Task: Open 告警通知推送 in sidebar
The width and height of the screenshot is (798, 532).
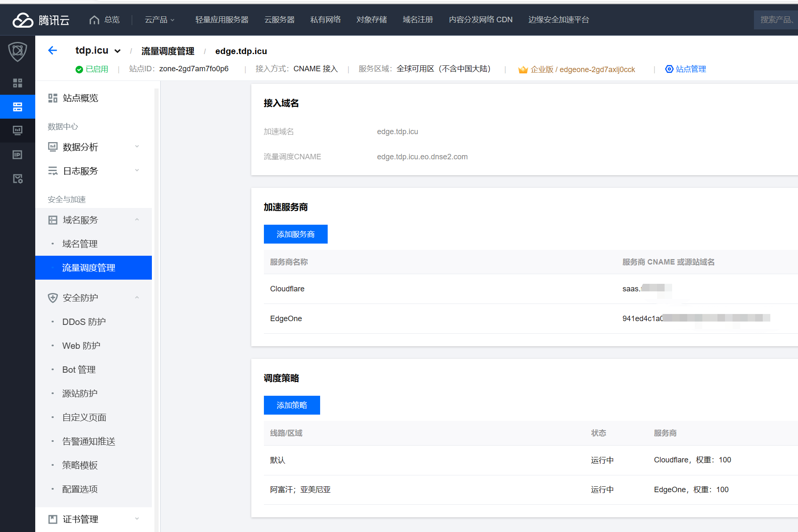Action: 89,441
